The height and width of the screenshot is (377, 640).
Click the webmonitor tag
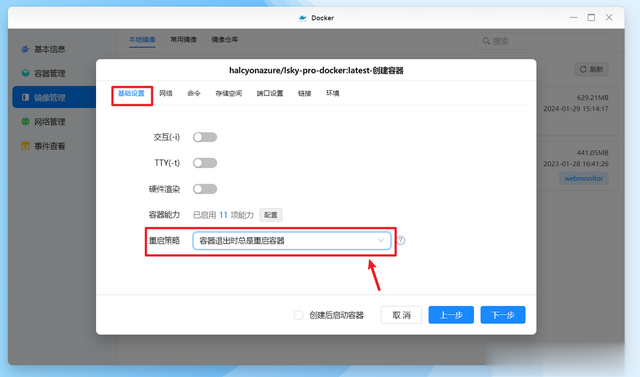click(x=584, y=178)
